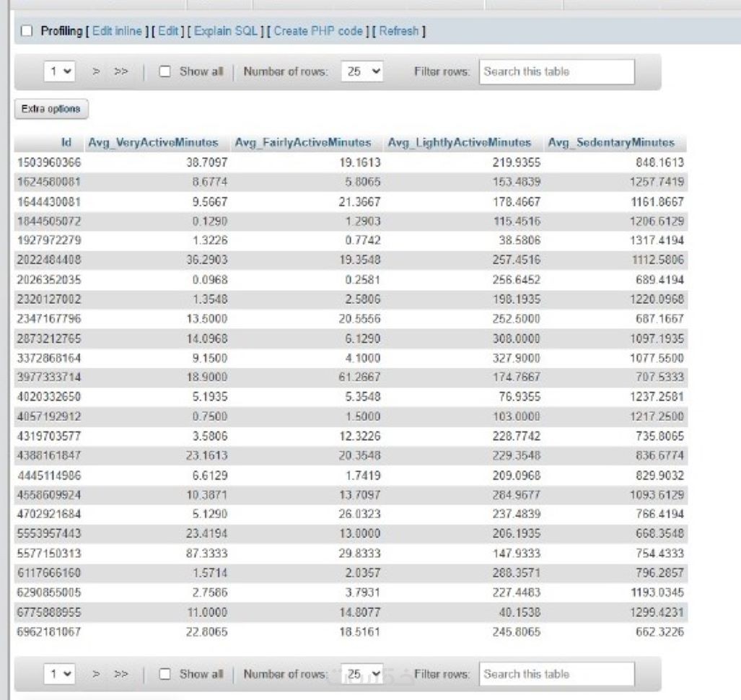The height and width of the screenshot is (700, 741).
Task: Sort by the Id column header
Action: 66,142
